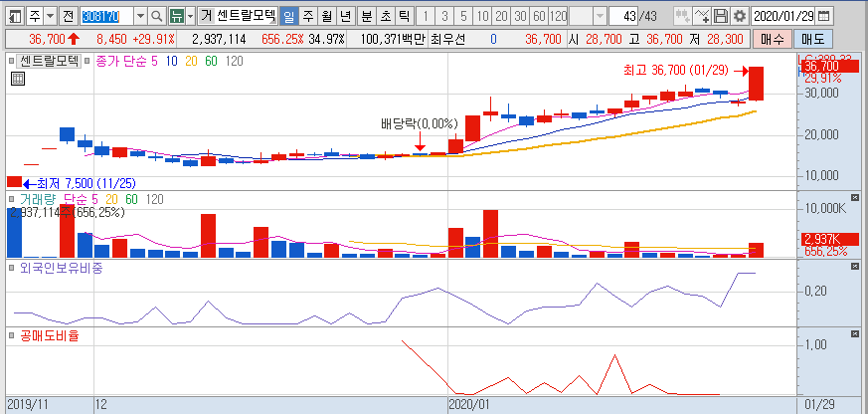Click the 5-day moving average legend number
Image resolution: width=868 pixels, height=414 pixels.
coord(154,61)
